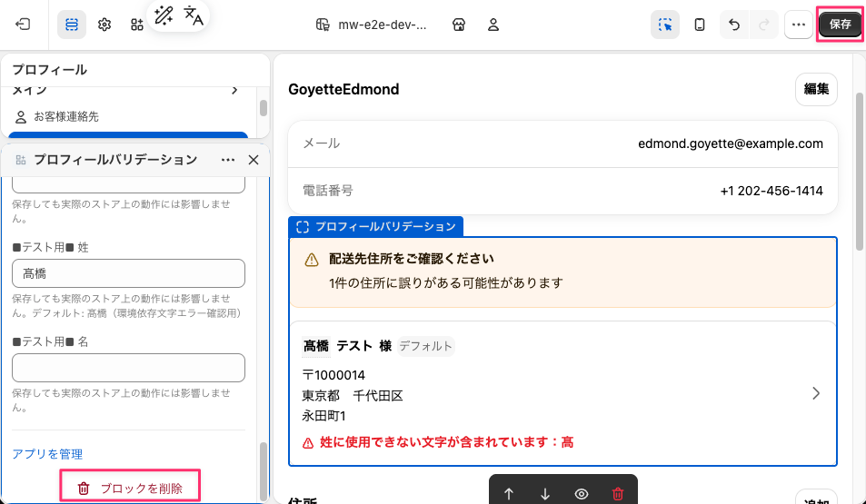Open the settings gear icon
The width and height of the screenshot is (866, 504).
click(x=105, y=25)
